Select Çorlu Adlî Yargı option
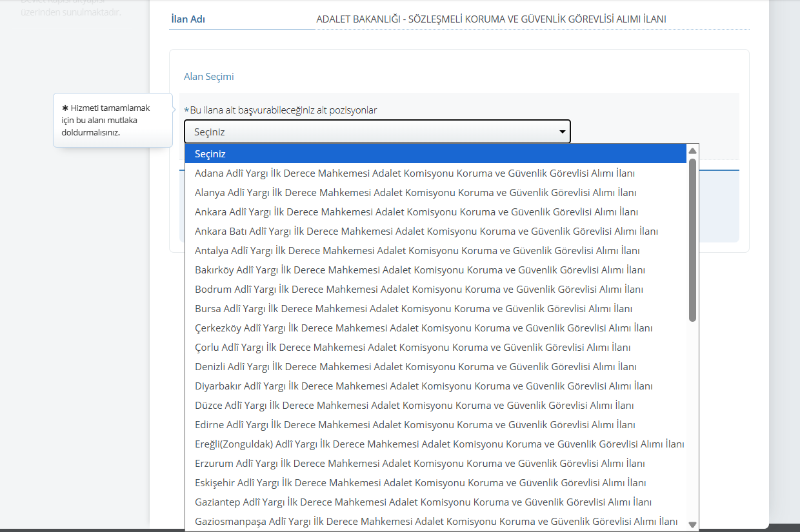 pyautogui.click(x=435, y=348)
